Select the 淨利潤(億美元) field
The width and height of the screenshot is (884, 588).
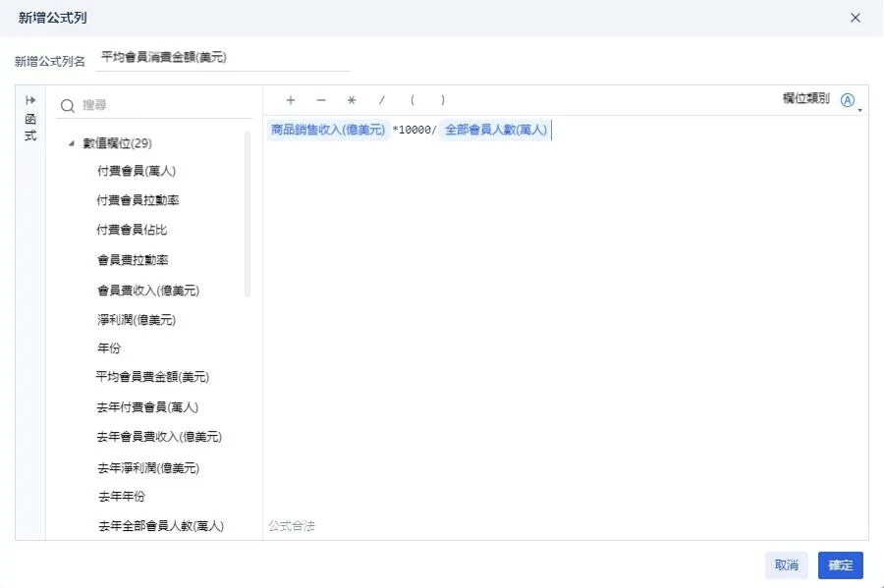(x=137, y=320)
